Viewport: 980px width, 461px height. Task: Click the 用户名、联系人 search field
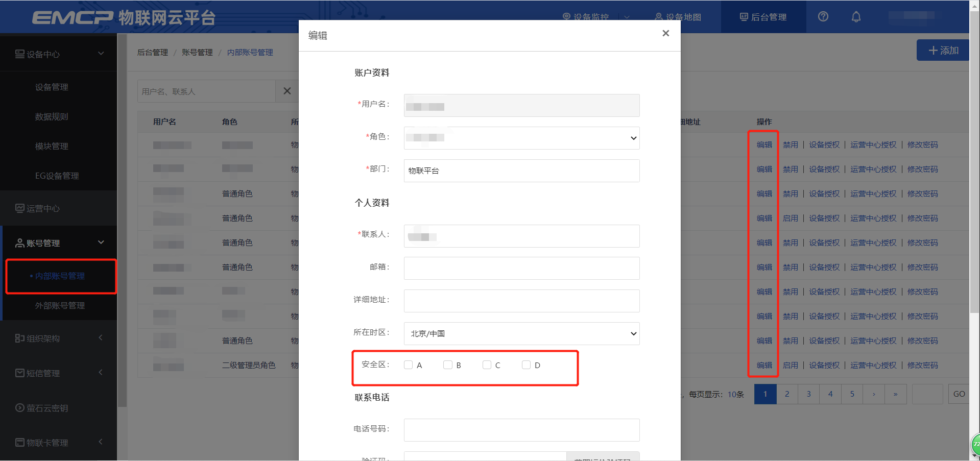point(206,91)
